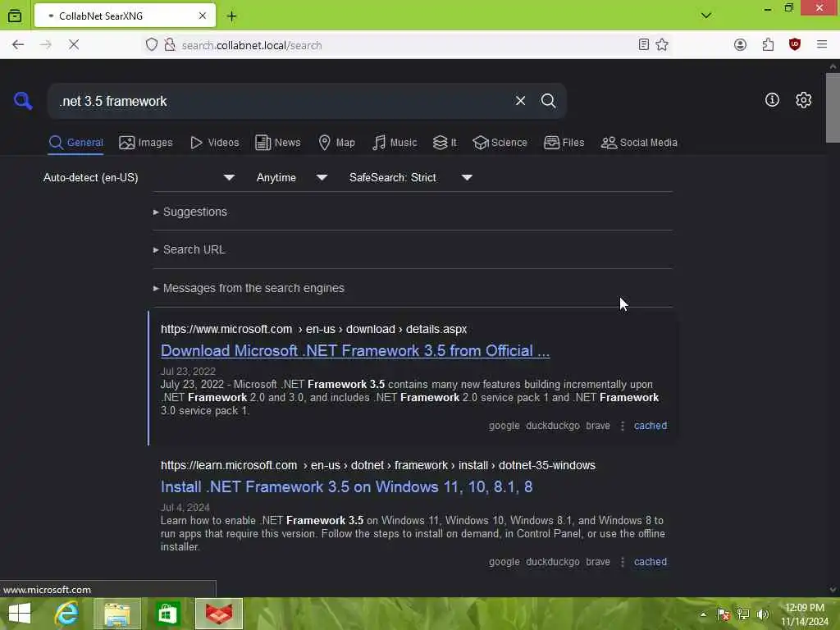The image size is (840, 630).
Task: Show hidden system tray icons
Action: [x=703, y=614]
